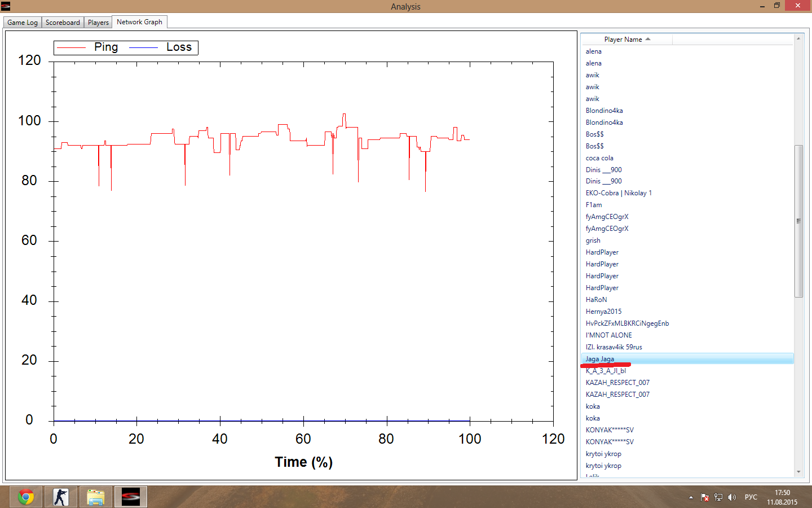
Task: Restore down the Analysis window
Action: click(777, 6)
